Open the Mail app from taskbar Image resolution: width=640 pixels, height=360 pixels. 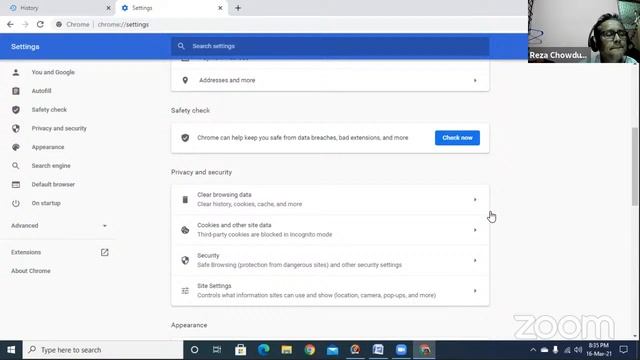(x=333, y=350)
